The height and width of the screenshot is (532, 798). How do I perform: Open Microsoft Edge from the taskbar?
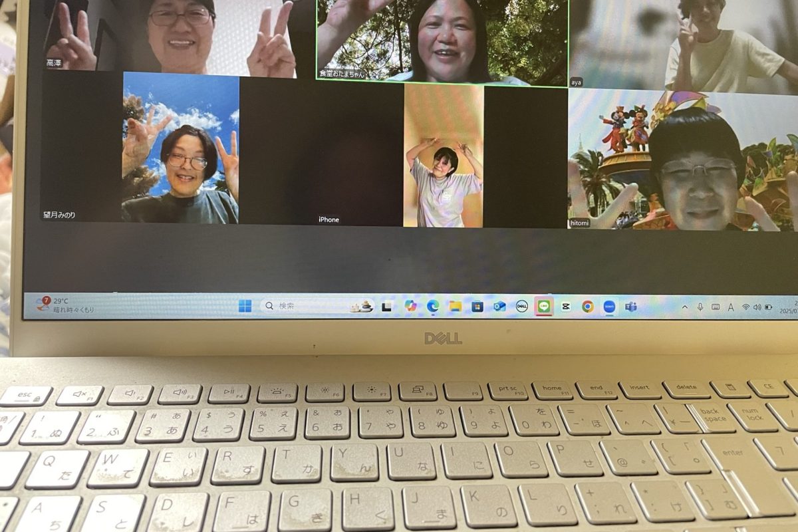[432, 306]
